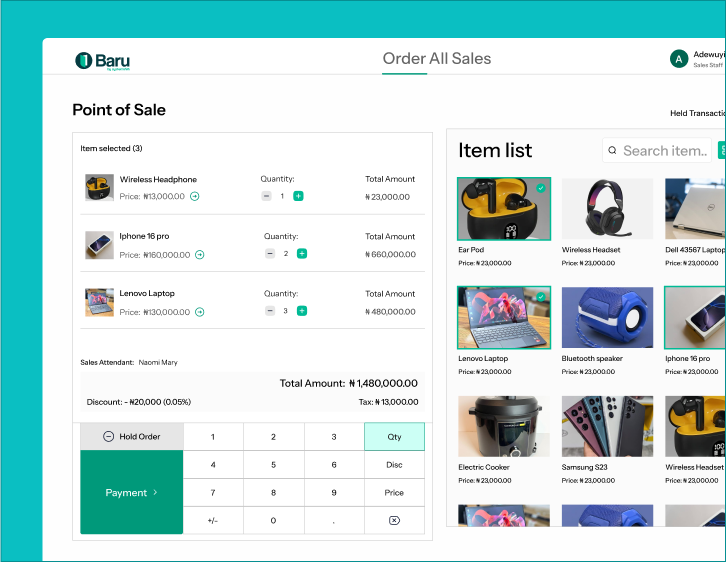The width and height of the screenshot is (726, 562).
Task: Tap keypad number 9
Action: click(334, 493)
